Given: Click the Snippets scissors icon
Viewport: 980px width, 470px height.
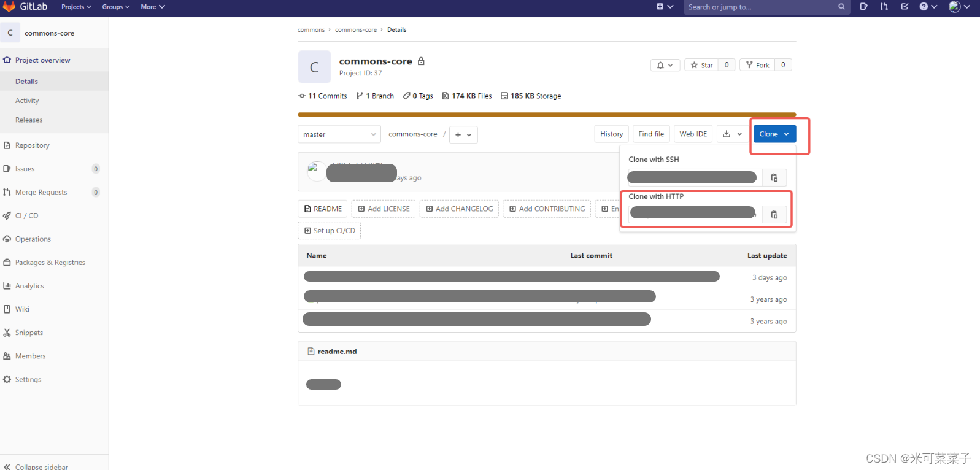Looking at the screenshot, I should click(x=7, y=333).
